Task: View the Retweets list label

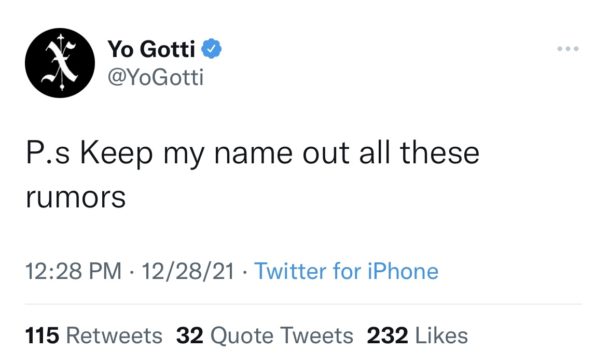Action: tap(114, 336)
